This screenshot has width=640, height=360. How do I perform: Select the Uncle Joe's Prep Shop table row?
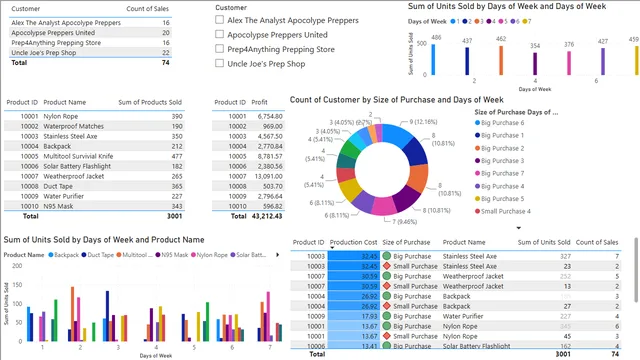90,53
